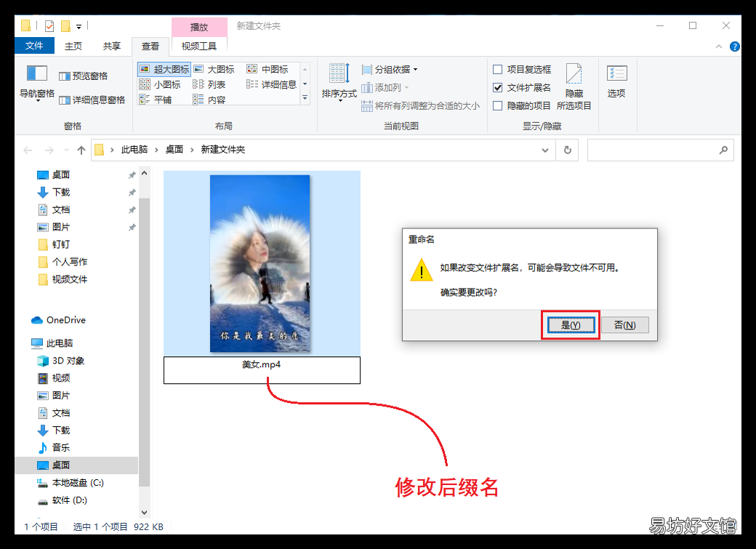
Task: Select Content (内容) layout
Action: pyautogui.click(x=209, y=100)
